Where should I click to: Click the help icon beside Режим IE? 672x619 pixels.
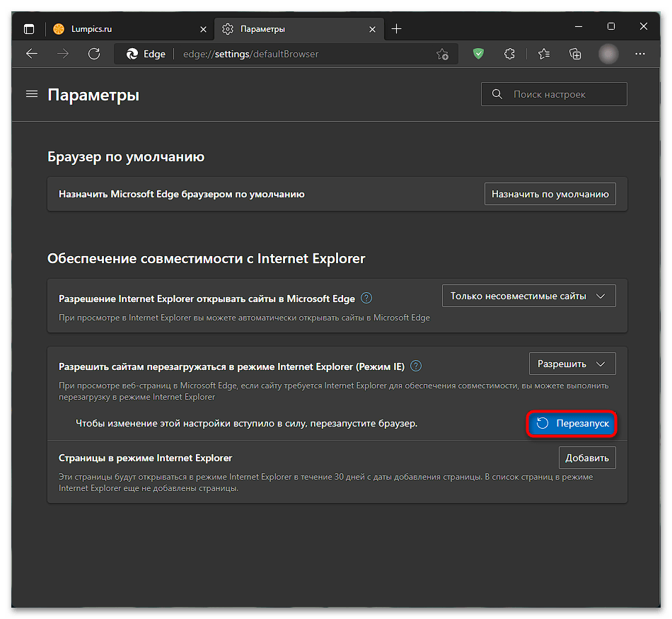click(416, 366)
